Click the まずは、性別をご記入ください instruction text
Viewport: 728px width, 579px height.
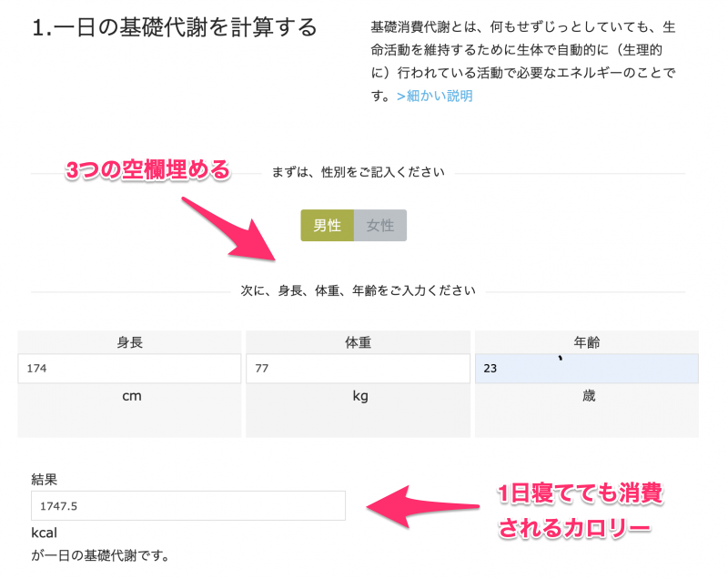pyautogui.click(x=358, y=172)
